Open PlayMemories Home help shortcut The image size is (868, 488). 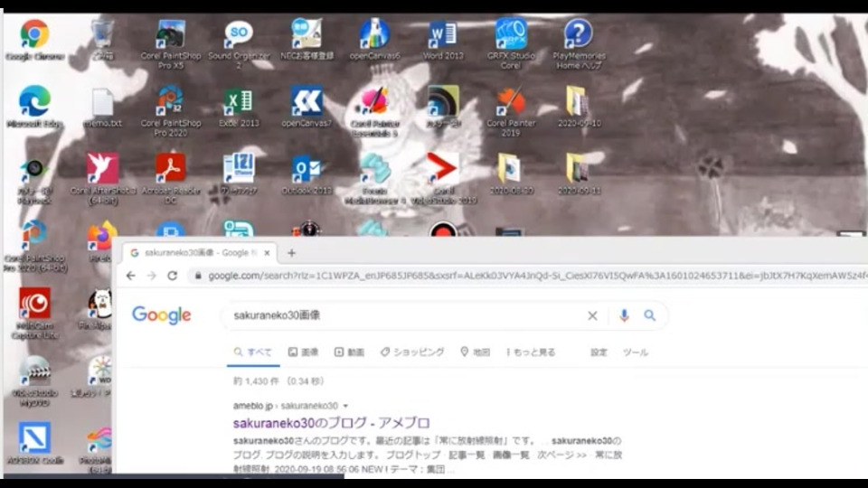point(579,43)
